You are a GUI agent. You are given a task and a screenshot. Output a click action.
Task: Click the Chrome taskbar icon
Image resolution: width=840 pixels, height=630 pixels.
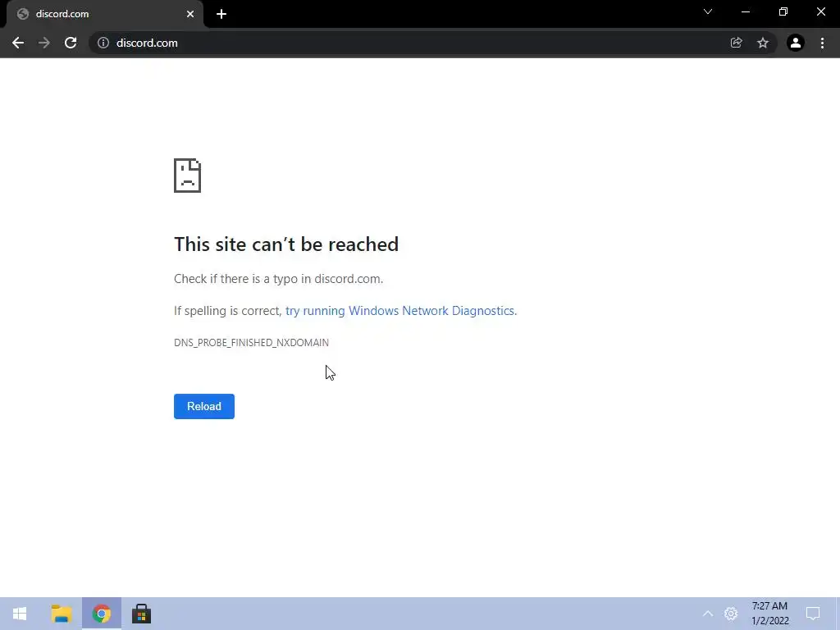click(101, 614)
